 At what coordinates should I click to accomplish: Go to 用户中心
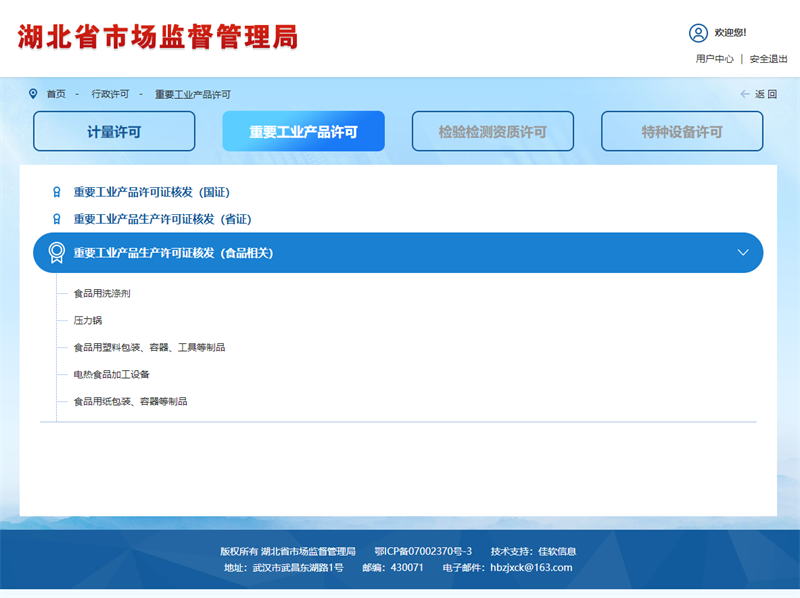click(x=715, y=59)
